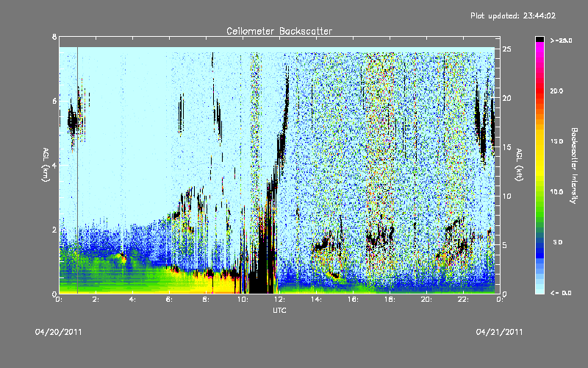Click the "14:" UTC hour tick label
The height and width of the screenshot is (368, 588).
click(x=316, y=300)
